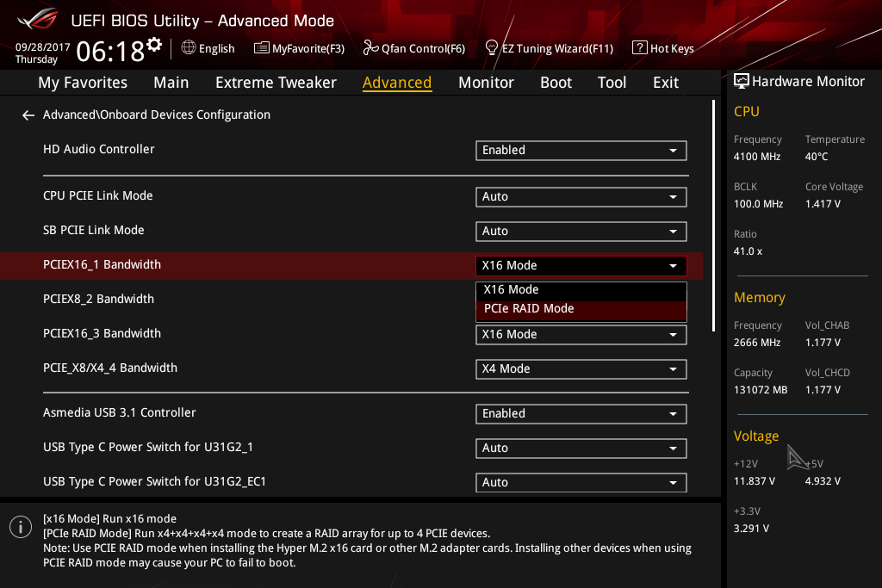
Task: Click Qfan Control(F6) label
Action: coord(423,49)
